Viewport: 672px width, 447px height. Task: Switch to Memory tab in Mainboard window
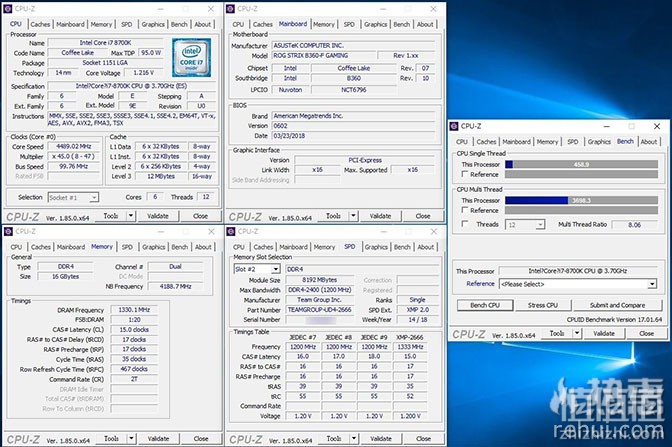click(324, 24)
